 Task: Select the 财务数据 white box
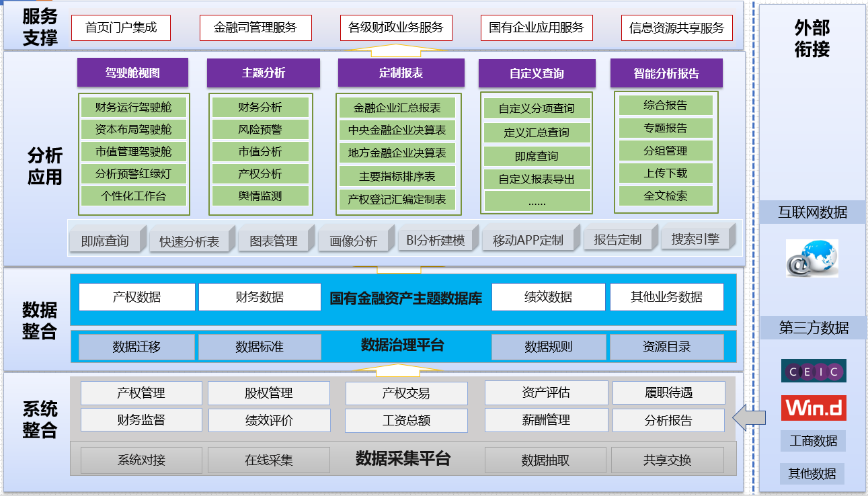260,297
